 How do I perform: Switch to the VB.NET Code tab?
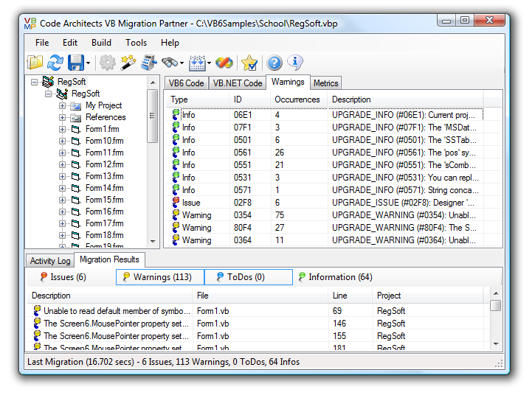pyautogui.click(x=238, y=83)
